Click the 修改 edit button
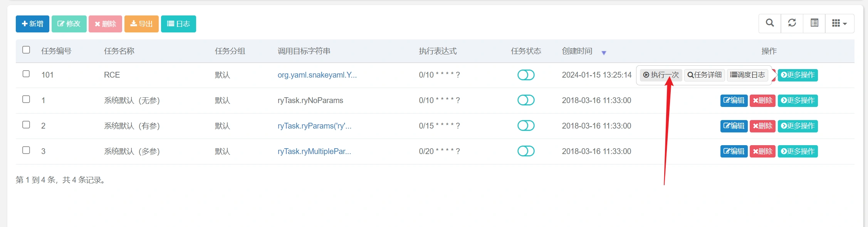 [69, 24]
